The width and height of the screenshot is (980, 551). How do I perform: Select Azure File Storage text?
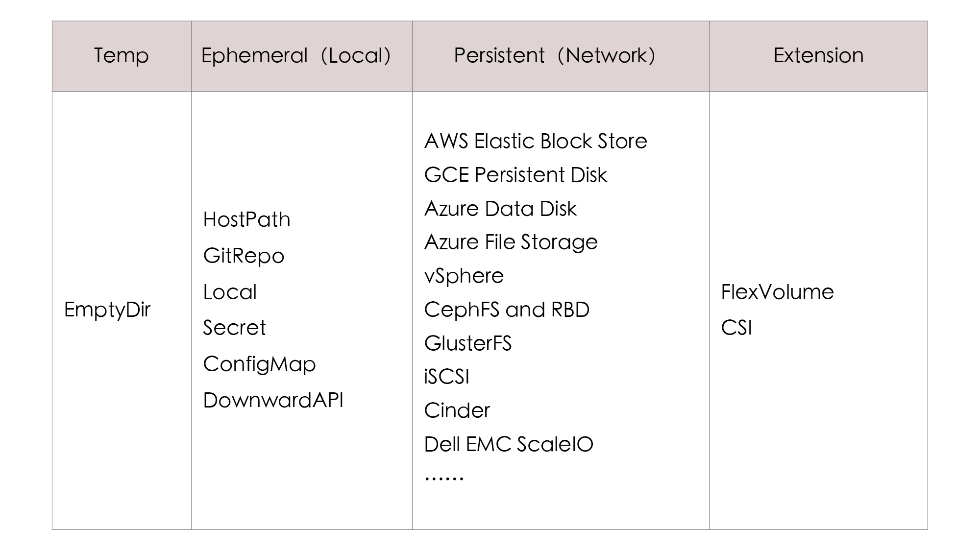click(511, 242)
